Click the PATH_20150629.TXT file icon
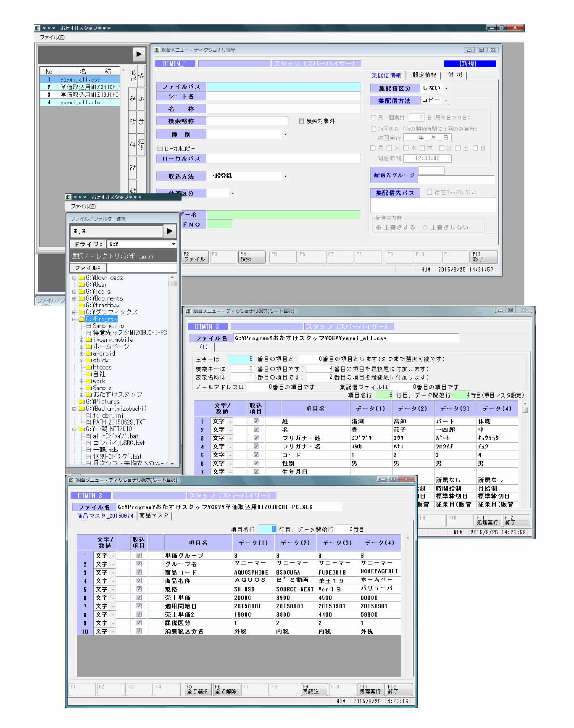 coord(89,422)
